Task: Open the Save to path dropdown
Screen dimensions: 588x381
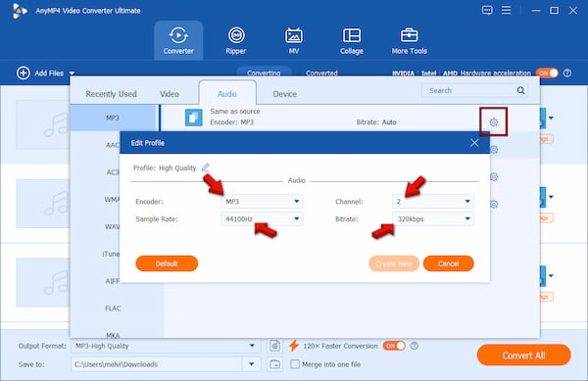Action: pos(251,364)
